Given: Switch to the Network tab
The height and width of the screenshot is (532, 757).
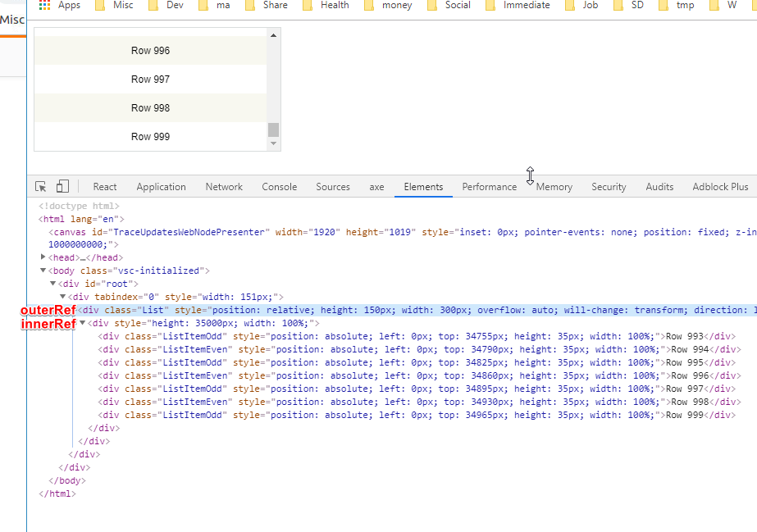Looking at the screenshot, I should point(224,187).
